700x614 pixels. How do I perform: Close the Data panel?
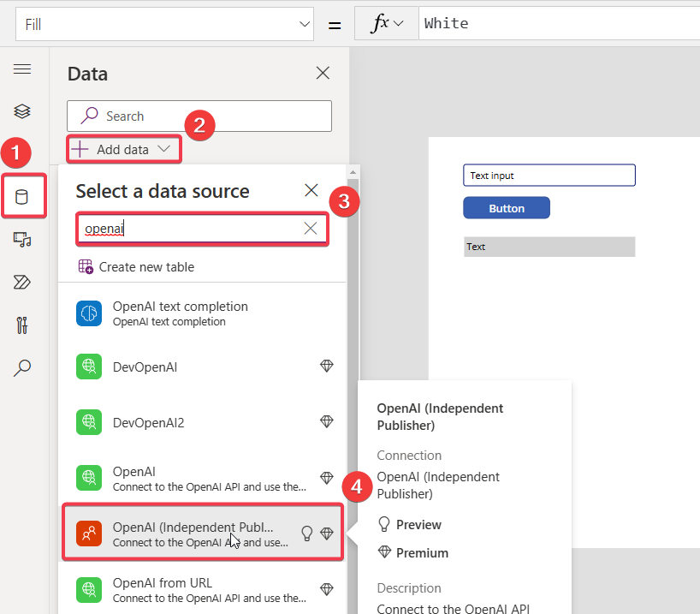323,73
